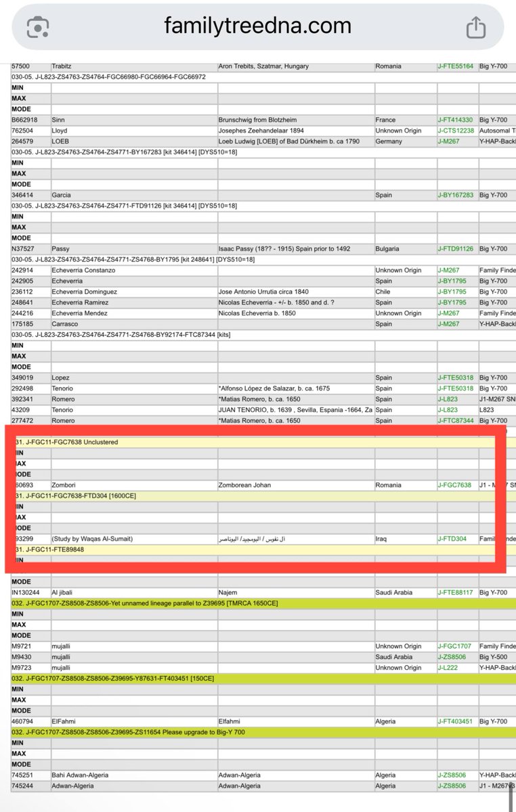The height and width of the screenshot is (812, 516).
Task: Select the Iraq country cell
Action: pyautogui.click(x=382, y=539)
